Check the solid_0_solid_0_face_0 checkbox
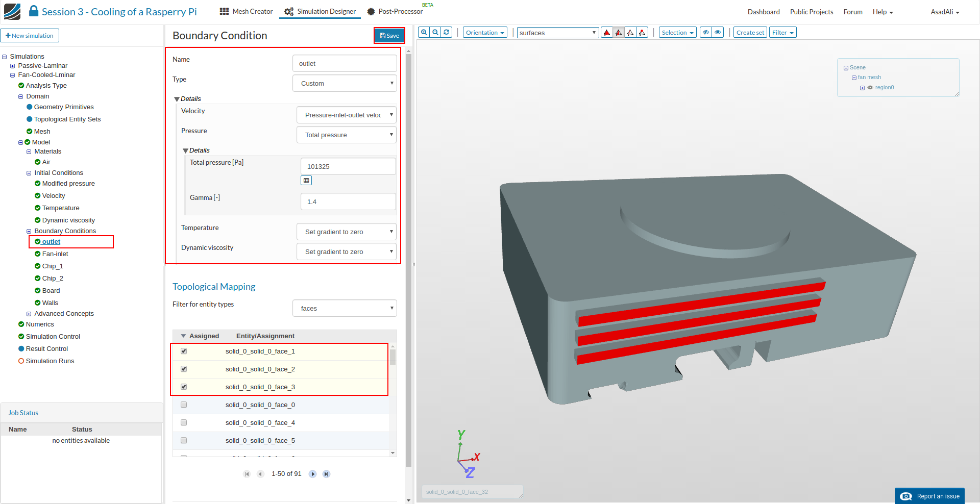 [x=184, y=405]
